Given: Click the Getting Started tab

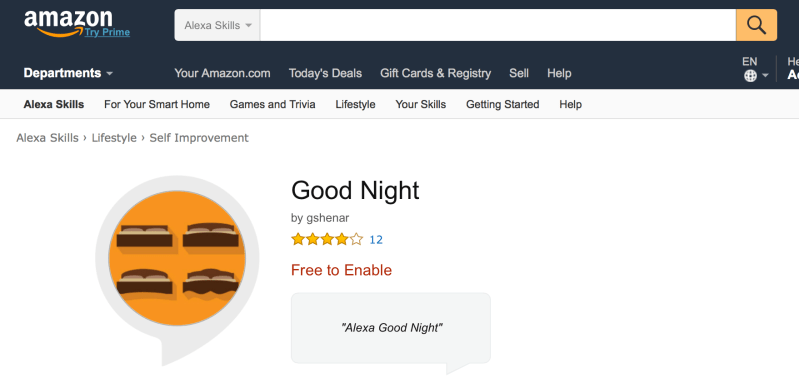Looking at the screenshot, I should (502, 104).
